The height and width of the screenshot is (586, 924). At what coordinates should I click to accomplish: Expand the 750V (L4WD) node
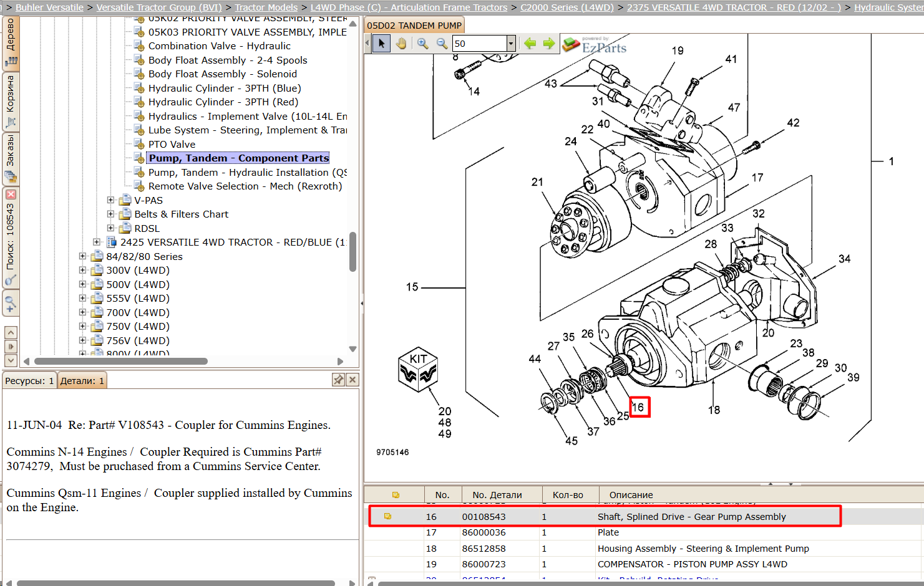pos(82,327)
